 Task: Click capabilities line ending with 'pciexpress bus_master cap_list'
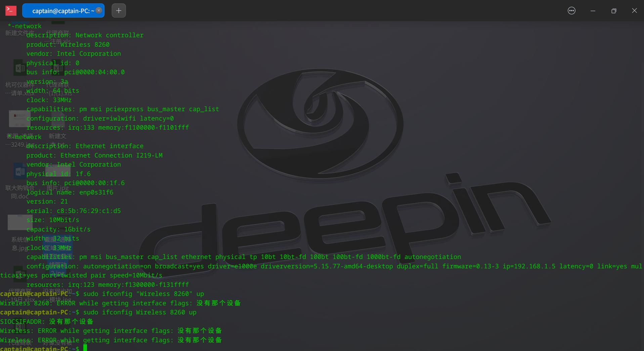pyautogui.click(x=123, y=109)
